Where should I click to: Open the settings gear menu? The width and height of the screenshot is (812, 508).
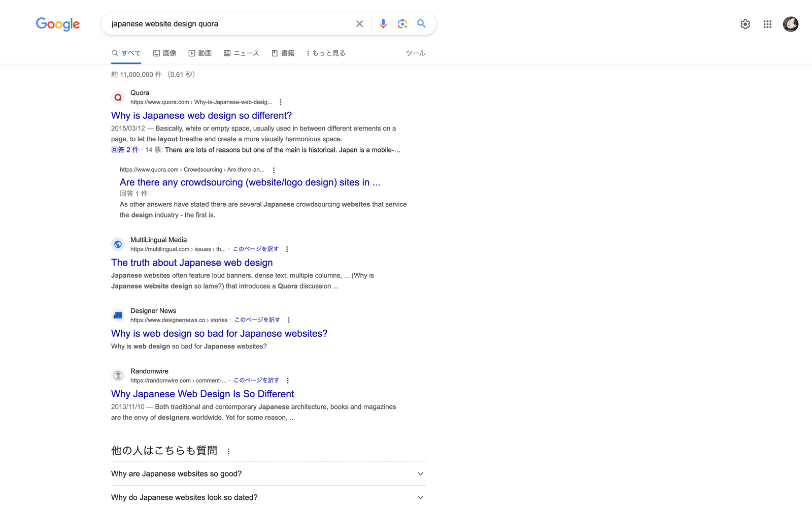point(745,24)
